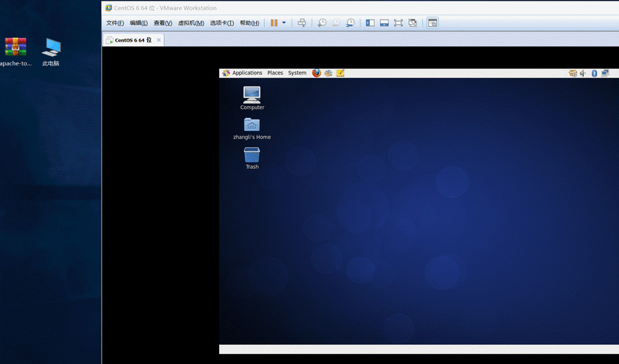
Task: Enter full screen mode via toolbar icon
Action: click(x=398, y=23)
